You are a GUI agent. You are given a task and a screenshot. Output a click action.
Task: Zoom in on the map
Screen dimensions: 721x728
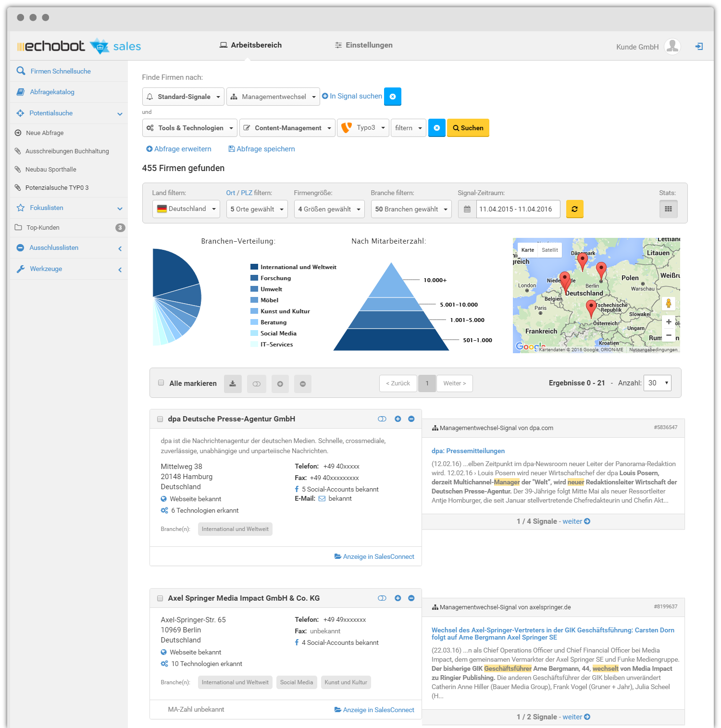pyautogui.click(x=669, y=322)
